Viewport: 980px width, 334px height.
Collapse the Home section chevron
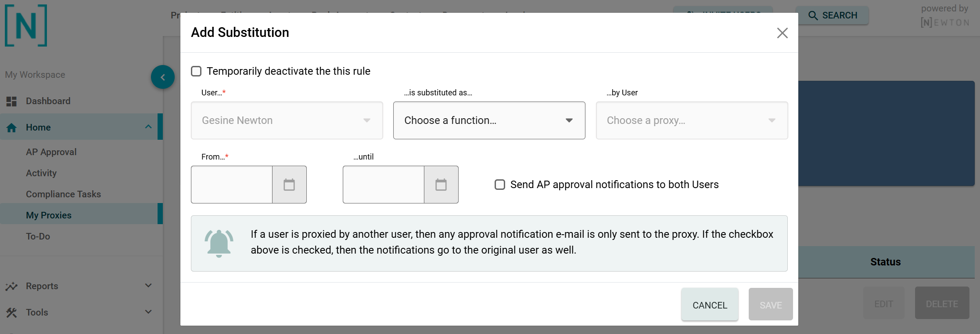pyautogui.click(x=148, y=127)
